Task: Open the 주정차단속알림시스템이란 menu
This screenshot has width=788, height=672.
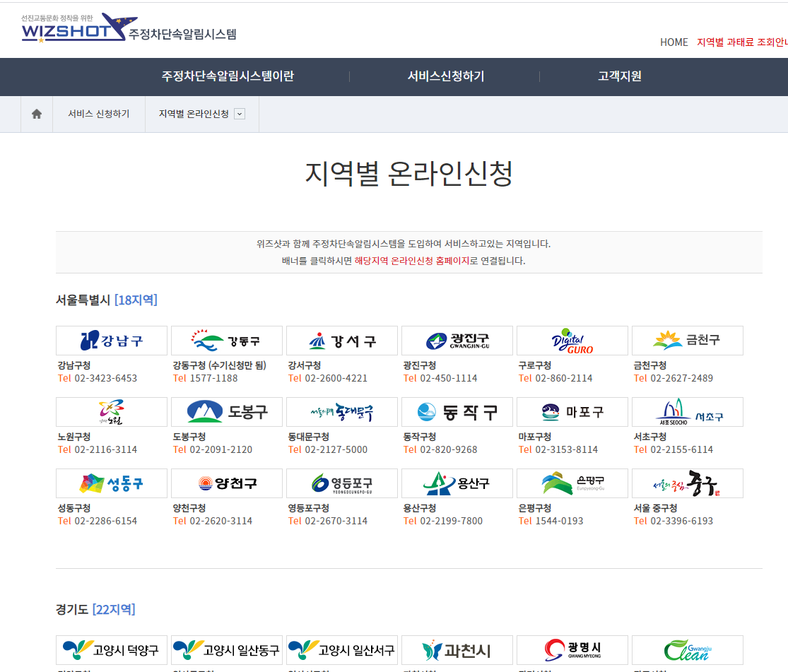Action: (x=228, y=76)
